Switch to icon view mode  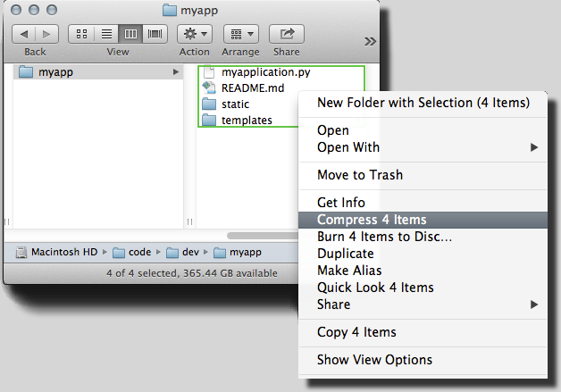click(x=82, y=34)
